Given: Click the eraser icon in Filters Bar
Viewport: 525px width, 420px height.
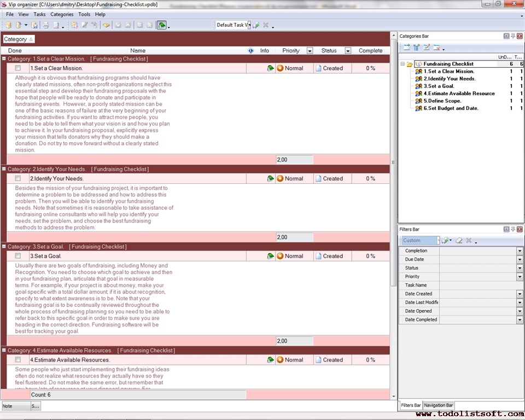Looking at the screenshot, I should [x=459, y=241].
